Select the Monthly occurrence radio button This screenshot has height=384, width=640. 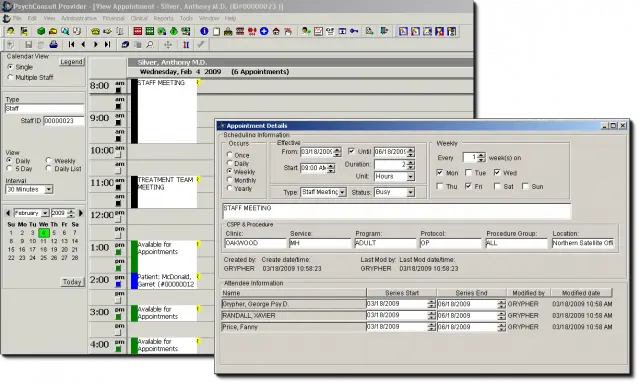pos(229,180)
